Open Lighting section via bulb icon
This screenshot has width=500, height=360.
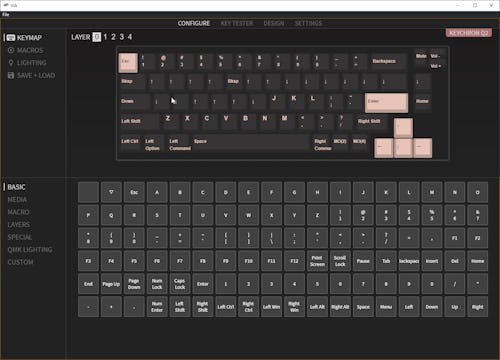(x=11, y=63)
